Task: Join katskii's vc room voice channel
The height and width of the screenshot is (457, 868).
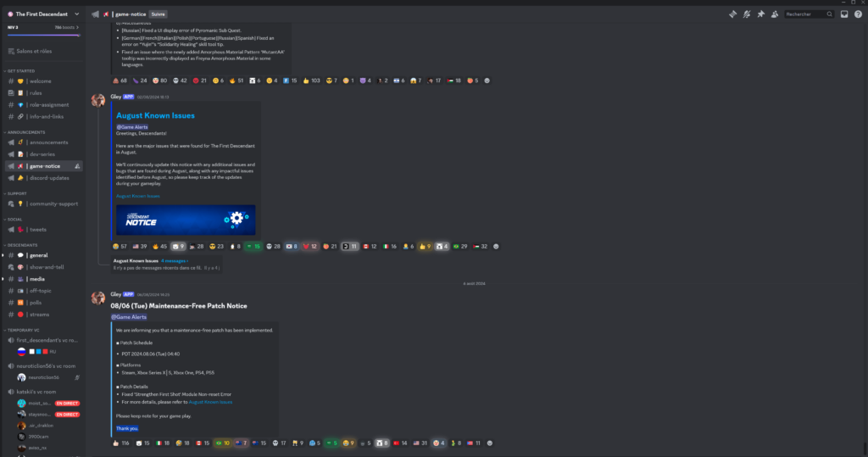Action: click(x=44, y=392)
